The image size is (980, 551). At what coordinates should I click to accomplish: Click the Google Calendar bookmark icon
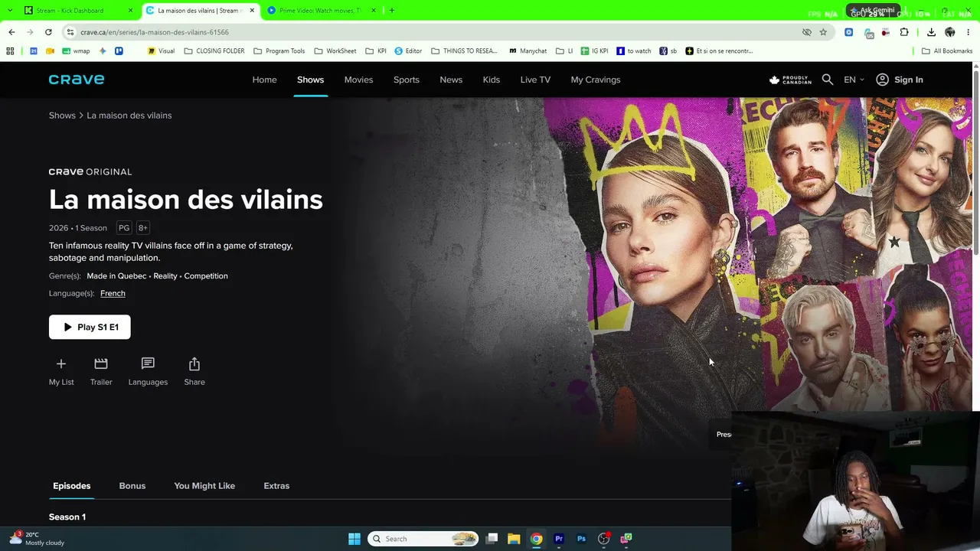34,51
